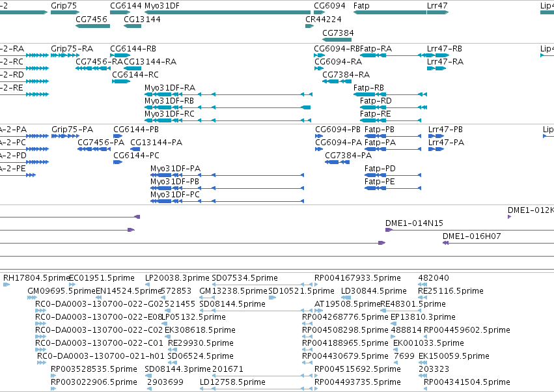Open the CG7384-RA transcript label

[346, 75]
